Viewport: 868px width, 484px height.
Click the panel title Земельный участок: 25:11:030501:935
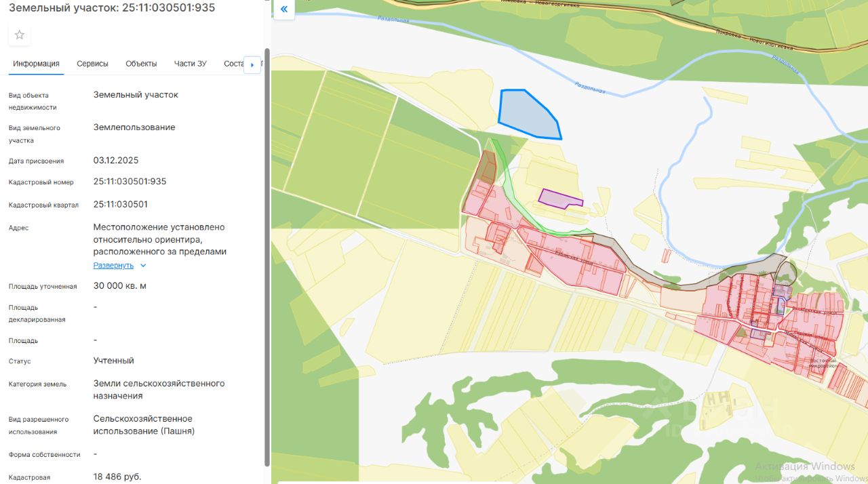point(112,7)
